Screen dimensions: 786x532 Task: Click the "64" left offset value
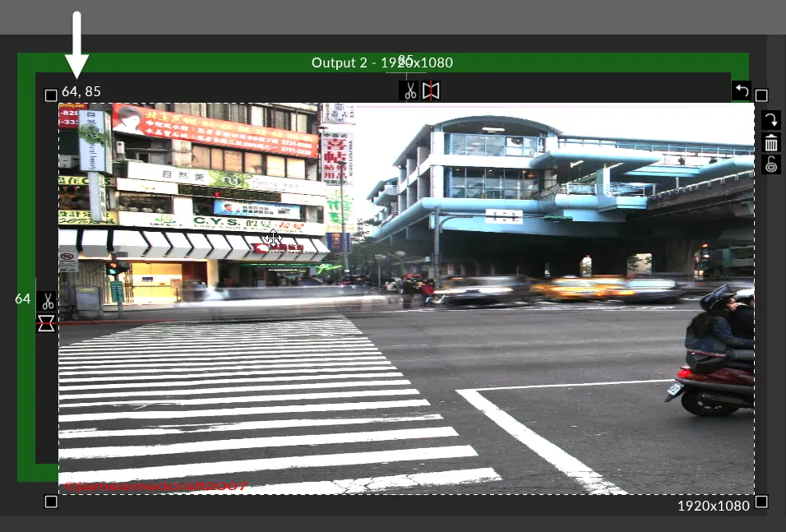[x=23, y=298]
